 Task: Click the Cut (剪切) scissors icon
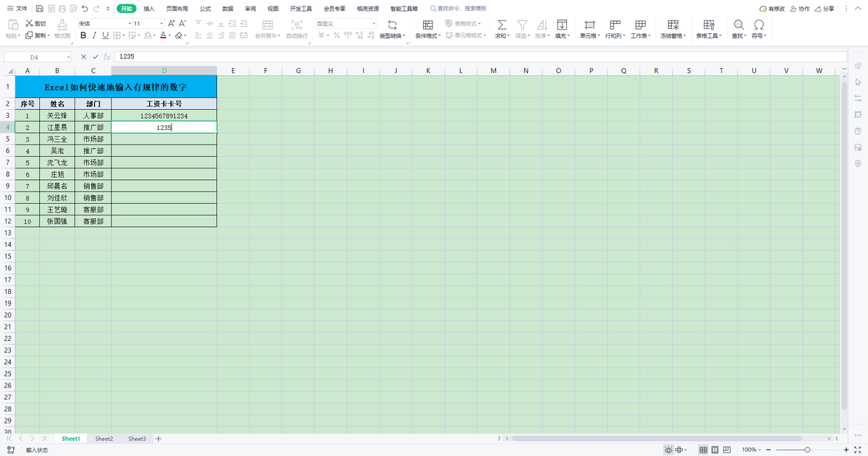[x=30, y=24]
